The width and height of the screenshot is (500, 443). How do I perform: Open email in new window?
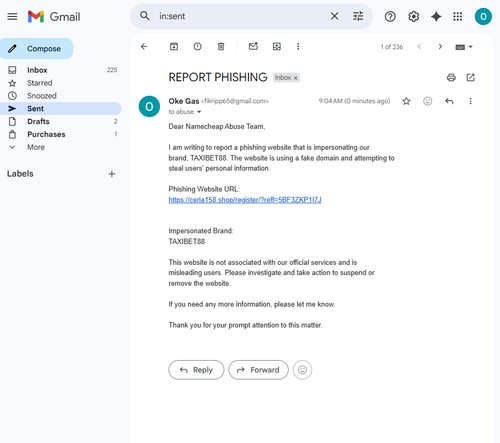click(470, 77)
